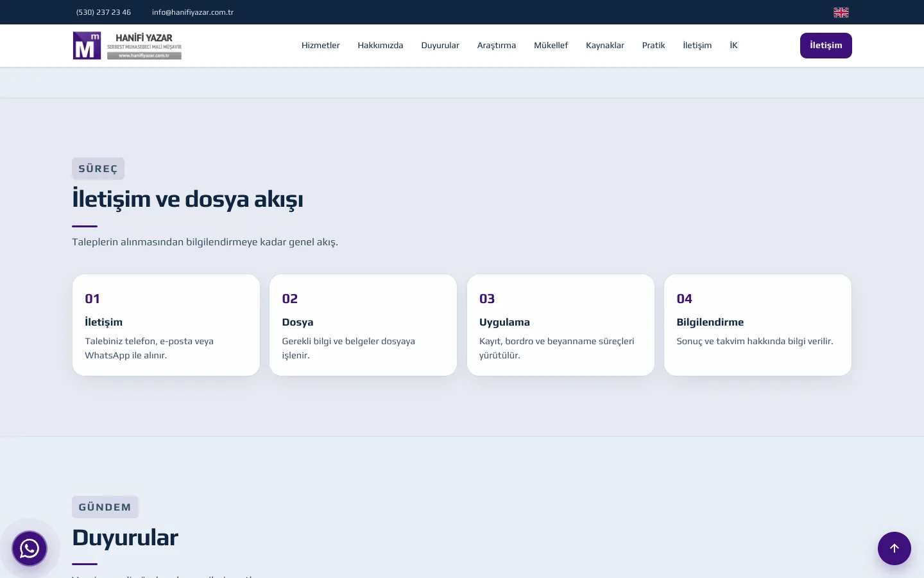Viewport: 924px width, 578px height.
Task: Open the İK menu item
Action: 733,46
